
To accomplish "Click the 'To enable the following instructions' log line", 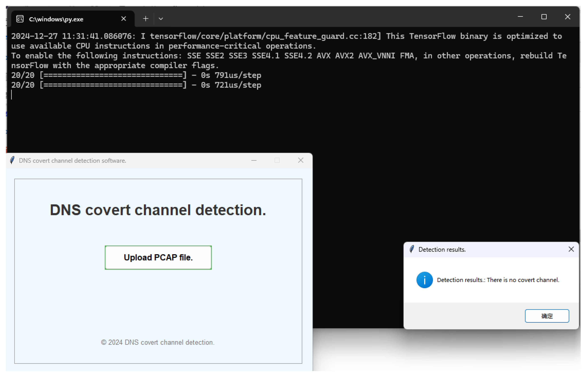I will (289, 61).
